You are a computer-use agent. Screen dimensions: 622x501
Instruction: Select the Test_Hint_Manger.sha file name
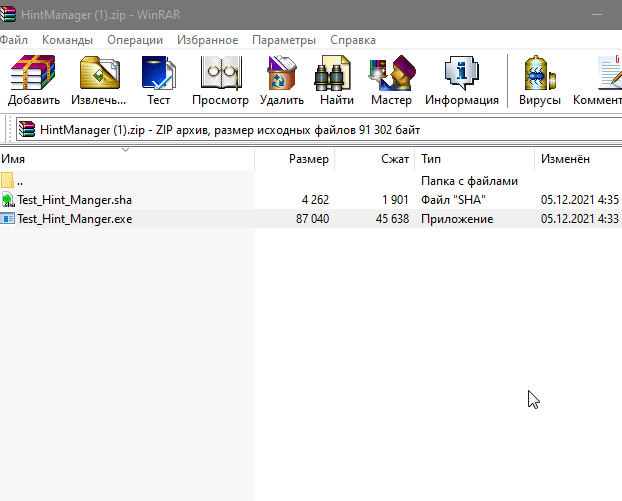click(75, 200)
